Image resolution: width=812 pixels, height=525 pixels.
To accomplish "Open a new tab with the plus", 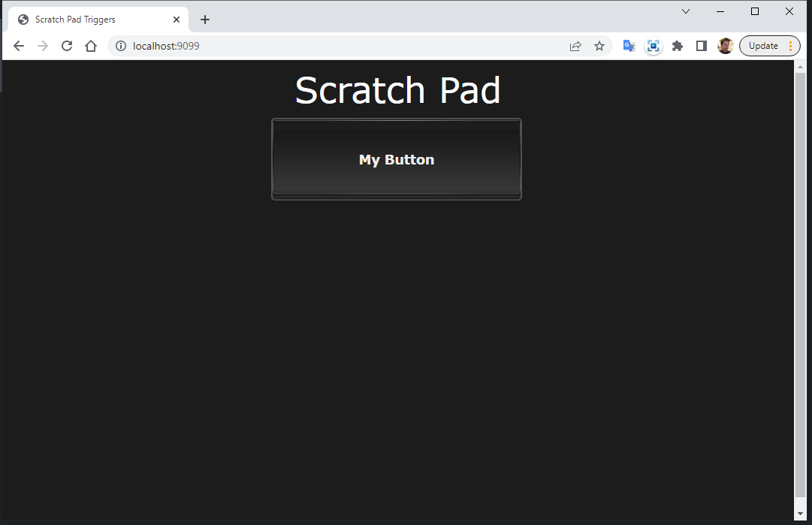I will tap(204, 19).
